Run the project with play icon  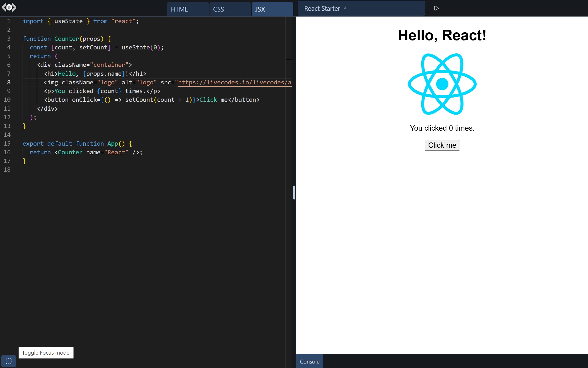point(436,8)
